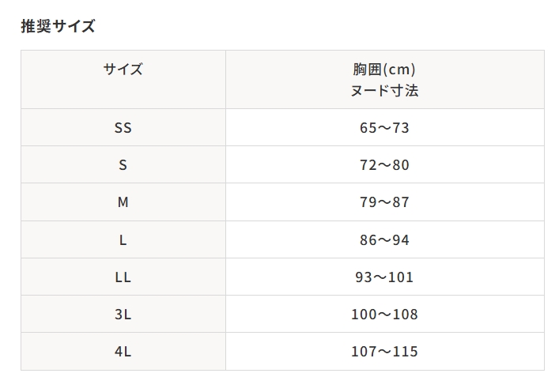
Task: Click the 胸囲(cm) text in header
Action: [x=384, y=69]
